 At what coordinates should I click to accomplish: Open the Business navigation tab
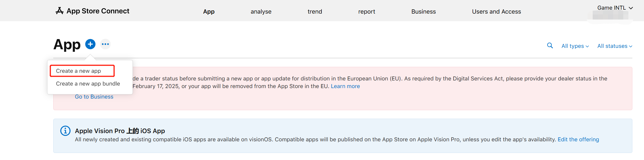click(x=423, y=12)
